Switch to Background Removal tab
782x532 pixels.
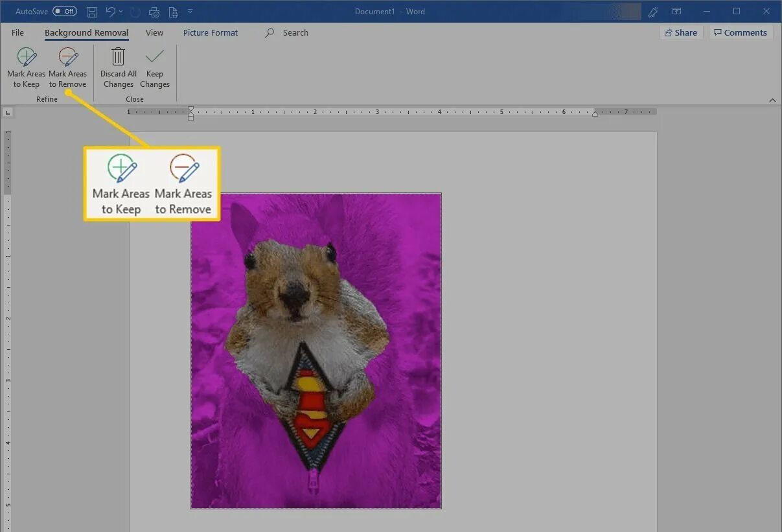coord(87,33)
